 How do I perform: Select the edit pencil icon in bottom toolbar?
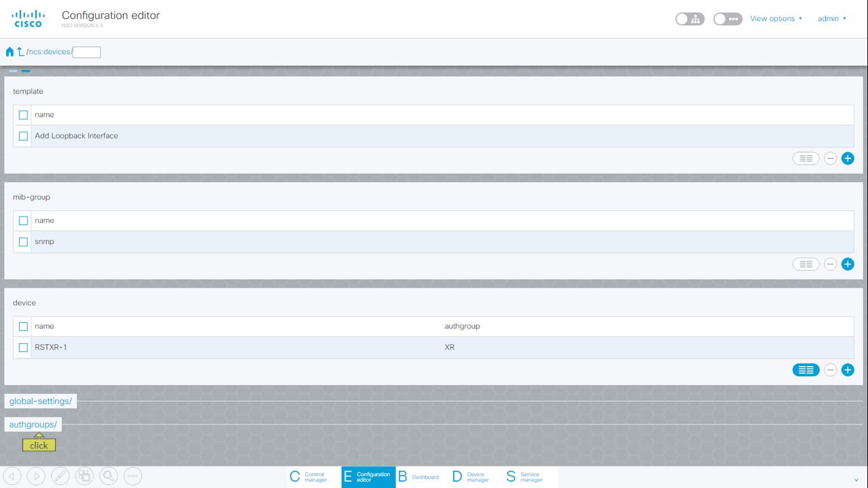(x=60, y=475)
